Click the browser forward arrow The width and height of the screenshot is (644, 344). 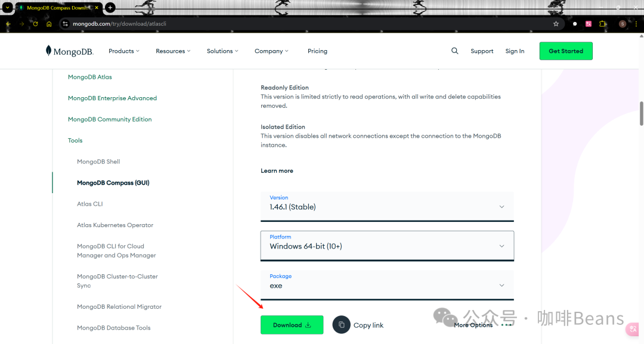22,24
